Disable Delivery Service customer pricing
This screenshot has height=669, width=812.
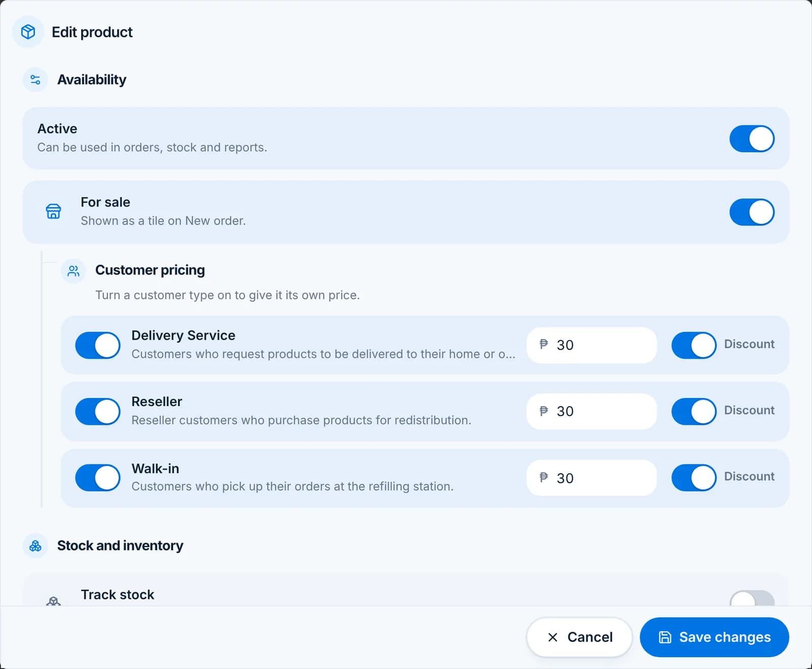click(x=98, y=345)
